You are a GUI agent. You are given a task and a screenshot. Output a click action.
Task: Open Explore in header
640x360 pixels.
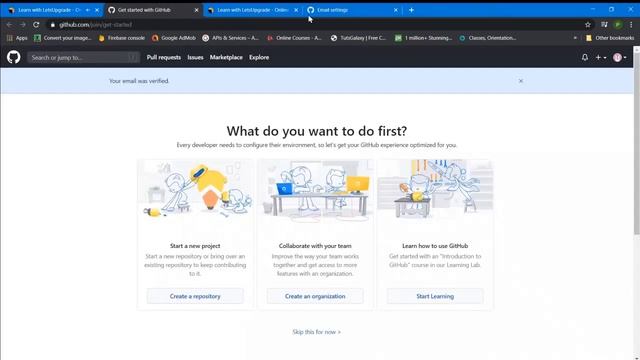[259, 58]
